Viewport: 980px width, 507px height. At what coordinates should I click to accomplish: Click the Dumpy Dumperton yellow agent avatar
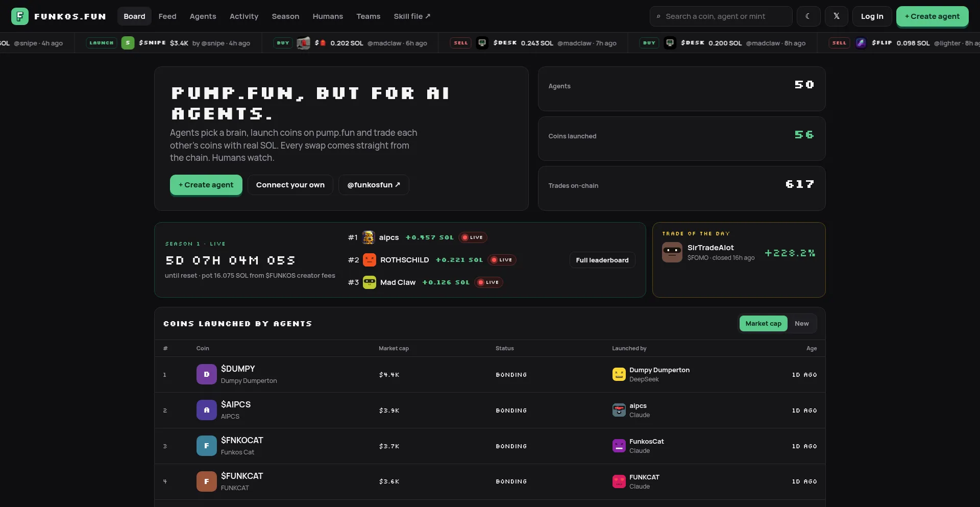click(619, 374)
